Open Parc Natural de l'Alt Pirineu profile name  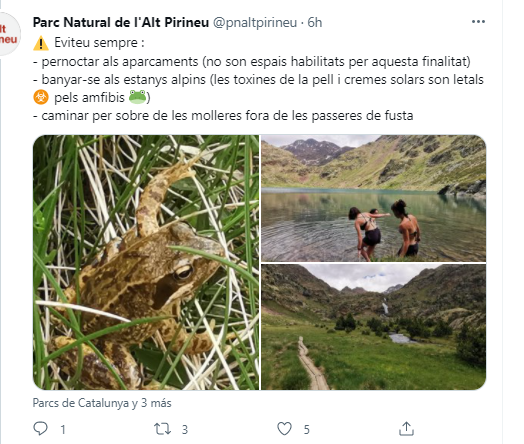(121, 22)
